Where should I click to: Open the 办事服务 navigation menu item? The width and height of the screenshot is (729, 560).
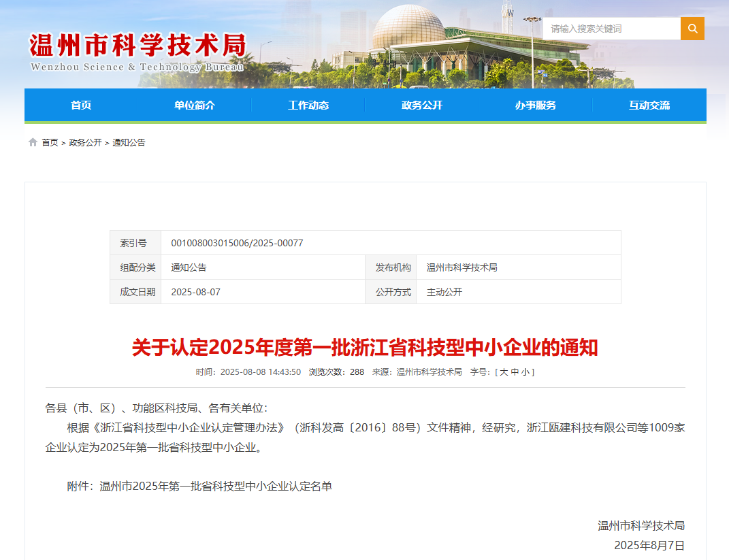[x=536, y=105]
